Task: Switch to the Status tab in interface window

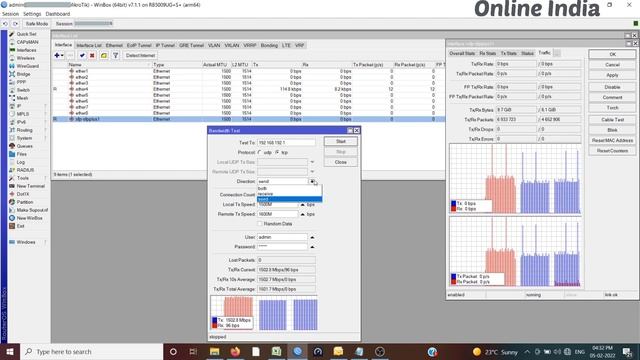Action: 527,53
